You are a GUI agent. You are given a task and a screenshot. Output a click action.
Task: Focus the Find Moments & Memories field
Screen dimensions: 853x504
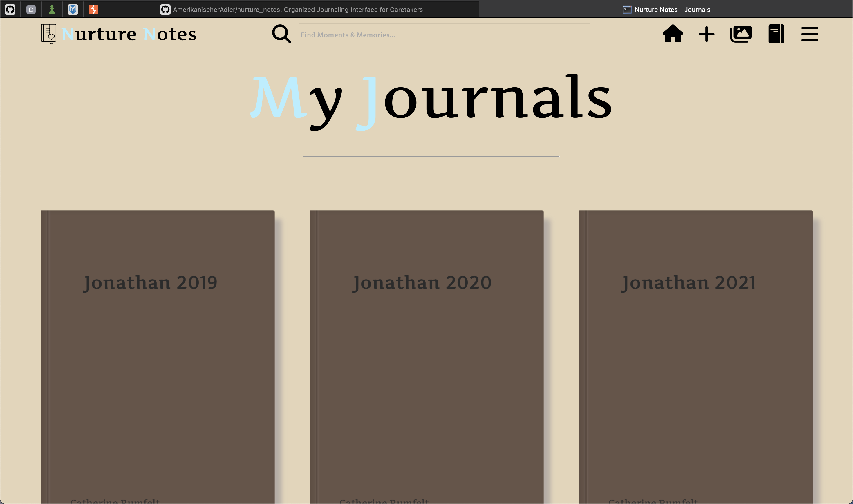click(x=444, y=35)
